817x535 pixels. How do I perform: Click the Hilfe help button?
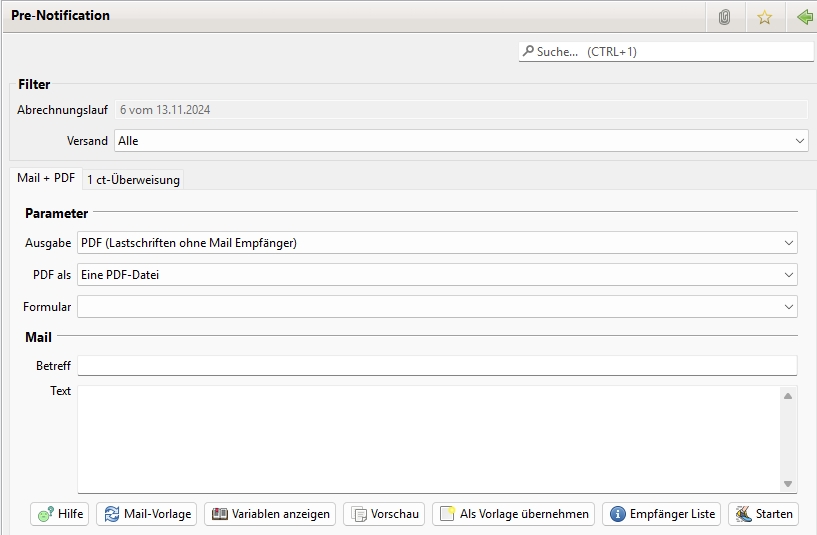click(60, 514)
